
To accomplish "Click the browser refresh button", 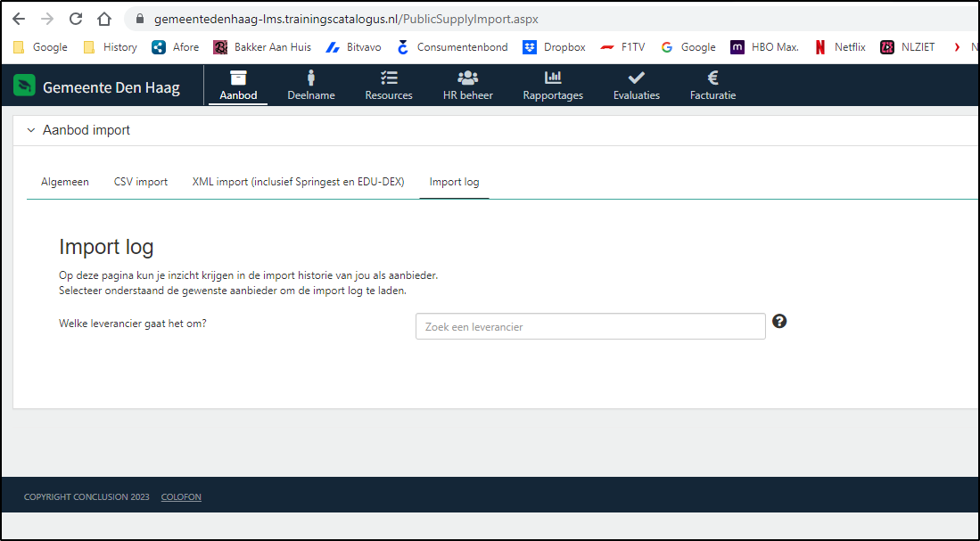I will coord(75,18).
